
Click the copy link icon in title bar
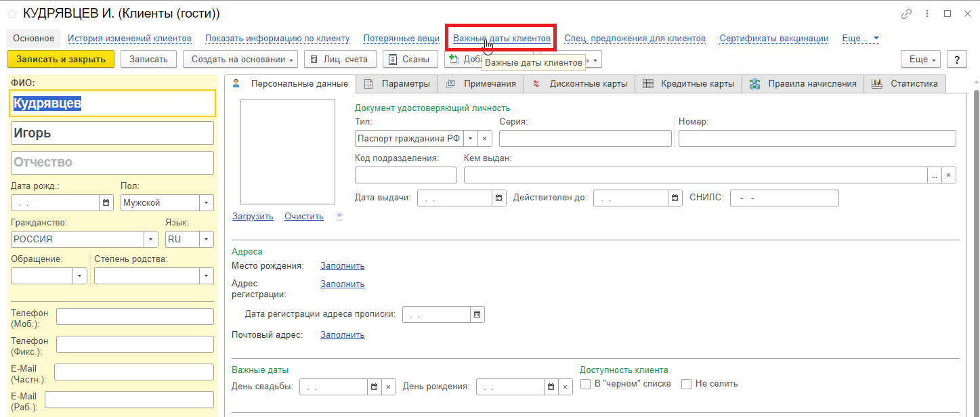click(906, 14)
